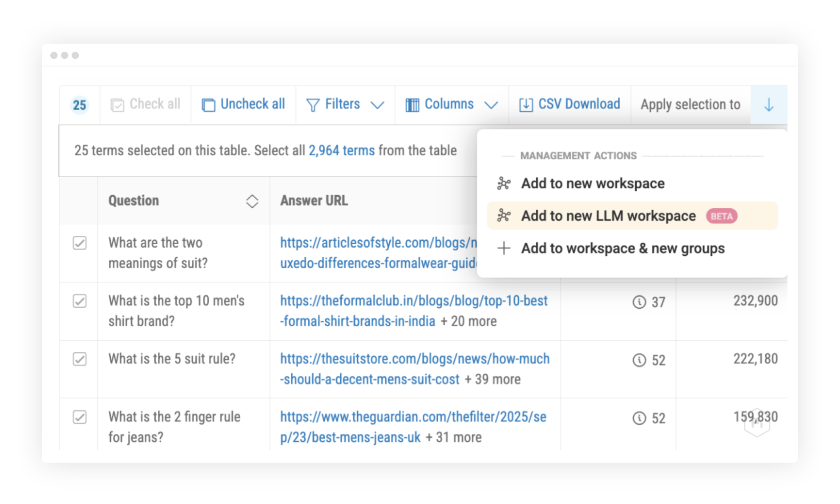
Task: Choose Add to new workspace
Action: pyautogui.click(x=593, y=183)
